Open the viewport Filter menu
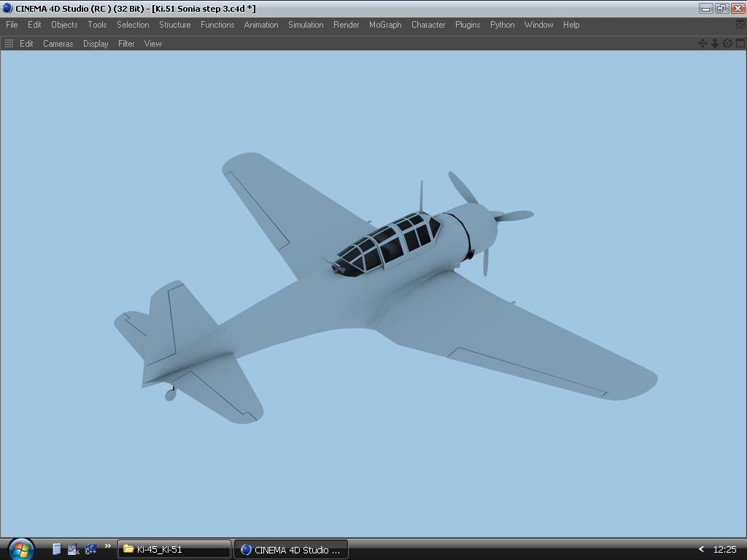The width and height of the screenshot is (747, 560). (126, 44)
